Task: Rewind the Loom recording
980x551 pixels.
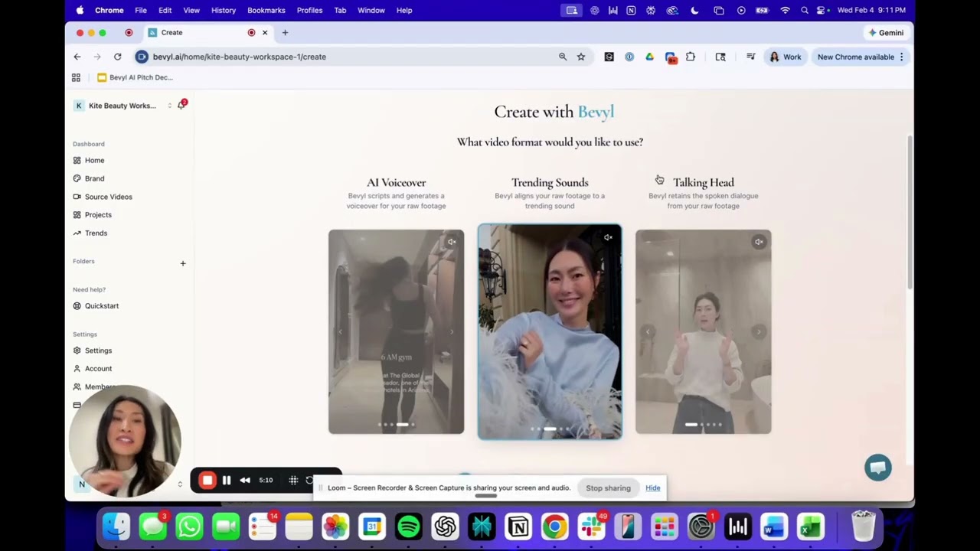Action: tap(245, 481)
